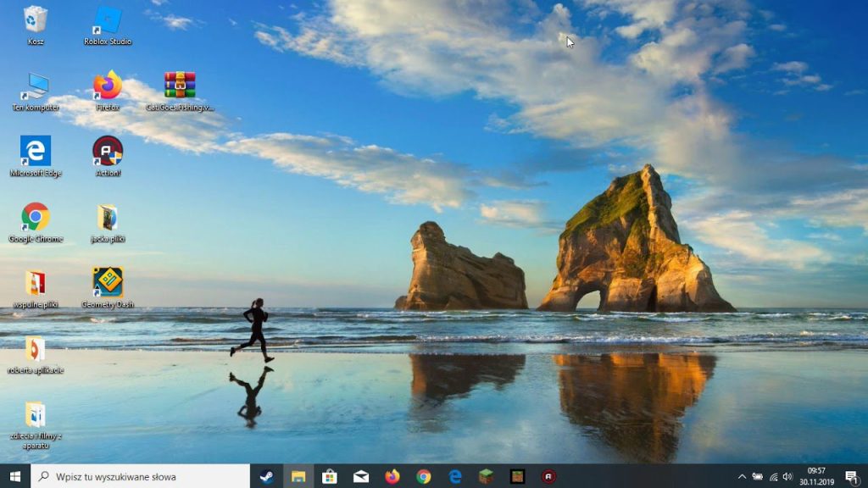Open the notification center button

pyautogui.click(x=851, y=476)
